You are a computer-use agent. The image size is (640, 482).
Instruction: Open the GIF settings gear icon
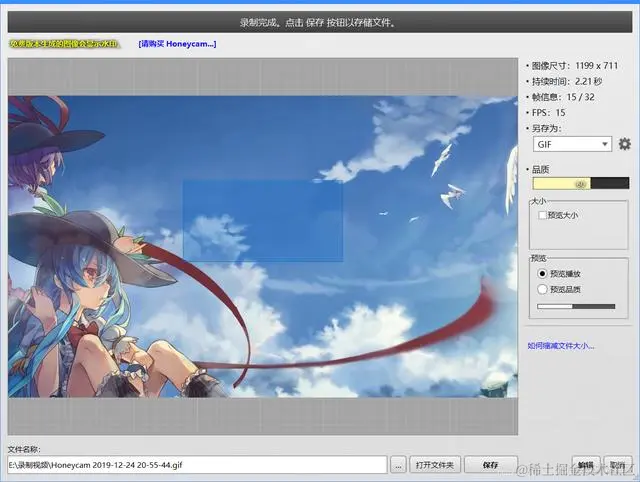point(624,144)
